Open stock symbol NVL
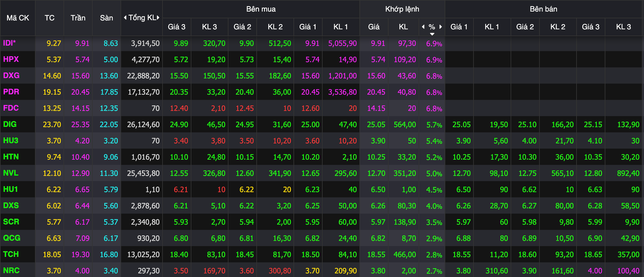Image resolution: width=644 pixels, height=277 pixels. 11,173
